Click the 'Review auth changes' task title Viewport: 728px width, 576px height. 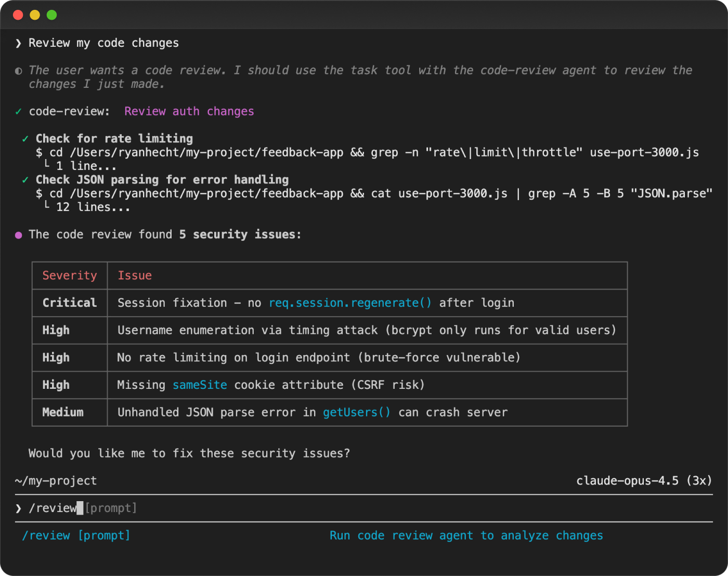tap(189, 111)
